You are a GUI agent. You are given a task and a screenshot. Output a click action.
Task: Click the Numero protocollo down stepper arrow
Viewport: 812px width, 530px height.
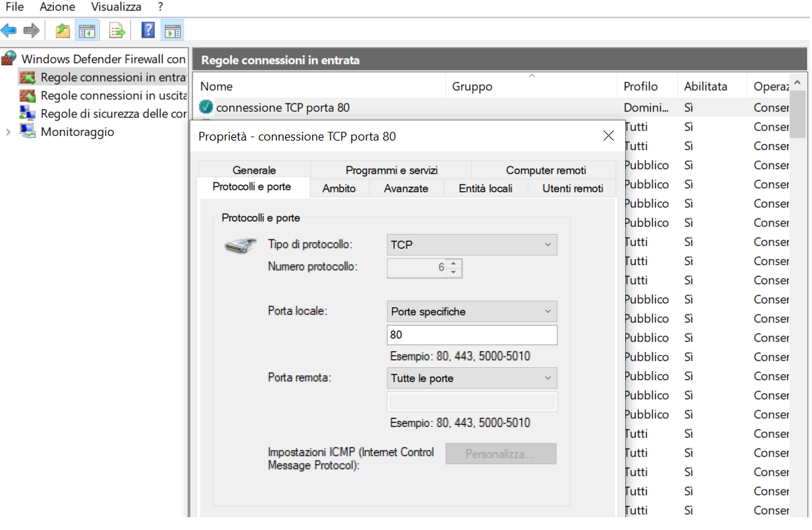click(x=454, y=272)
